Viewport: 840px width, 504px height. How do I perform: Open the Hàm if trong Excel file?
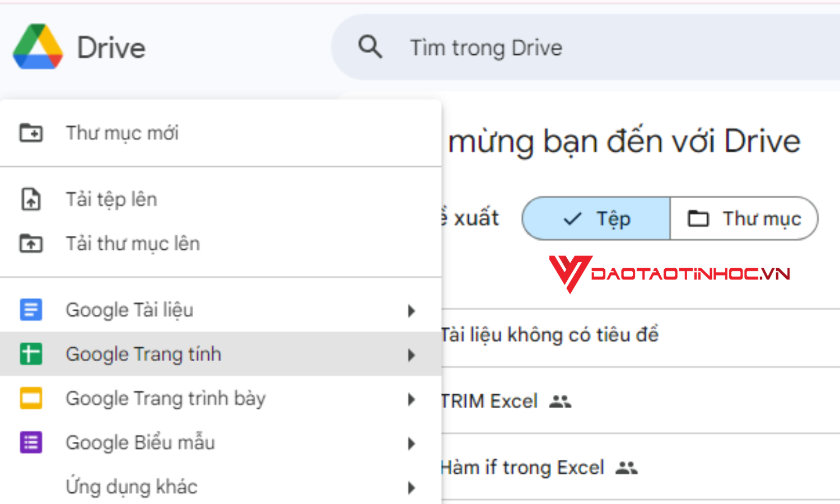[x=522, y=467]
